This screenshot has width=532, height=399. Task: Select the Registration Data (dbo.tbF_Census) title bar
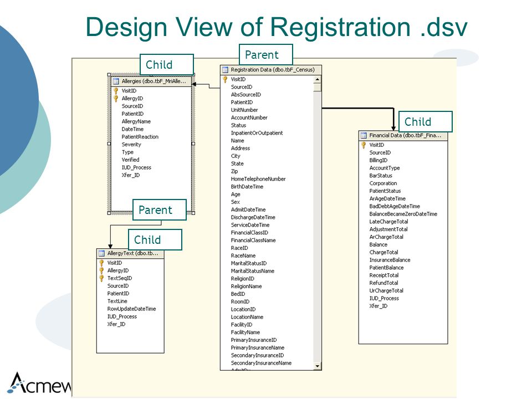pyautogui.click(x=271, y=70)
